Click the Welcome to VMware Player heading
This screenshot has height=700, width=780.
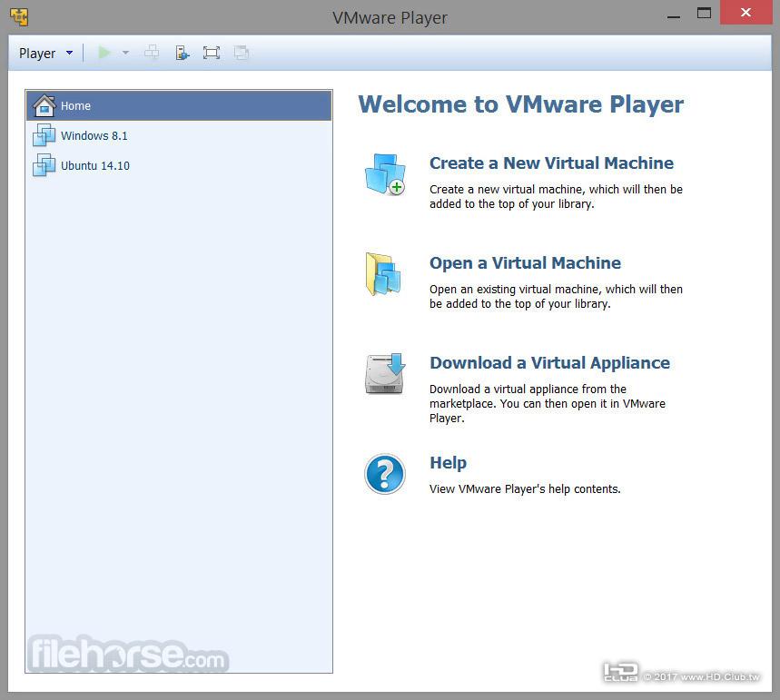tap(520, 104)
